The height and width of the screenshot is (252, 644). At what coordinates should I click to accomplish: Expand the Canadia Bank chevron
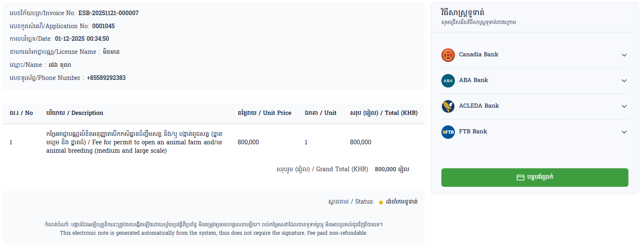(624, 55)
